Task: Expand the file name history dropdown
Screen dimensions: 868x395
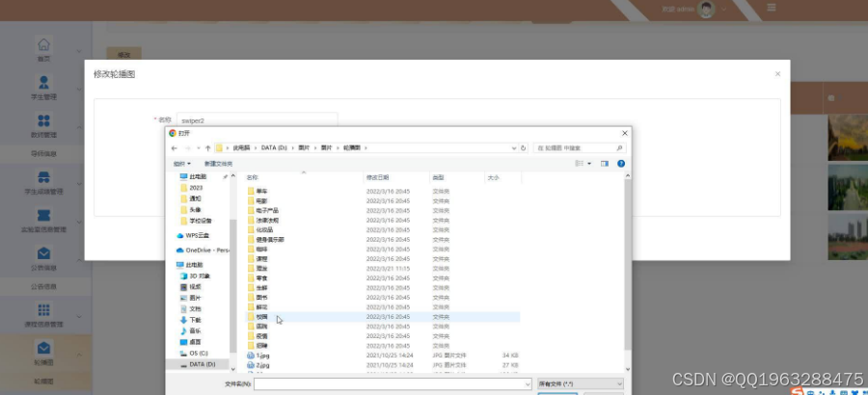Action: (x=527, y=383)
